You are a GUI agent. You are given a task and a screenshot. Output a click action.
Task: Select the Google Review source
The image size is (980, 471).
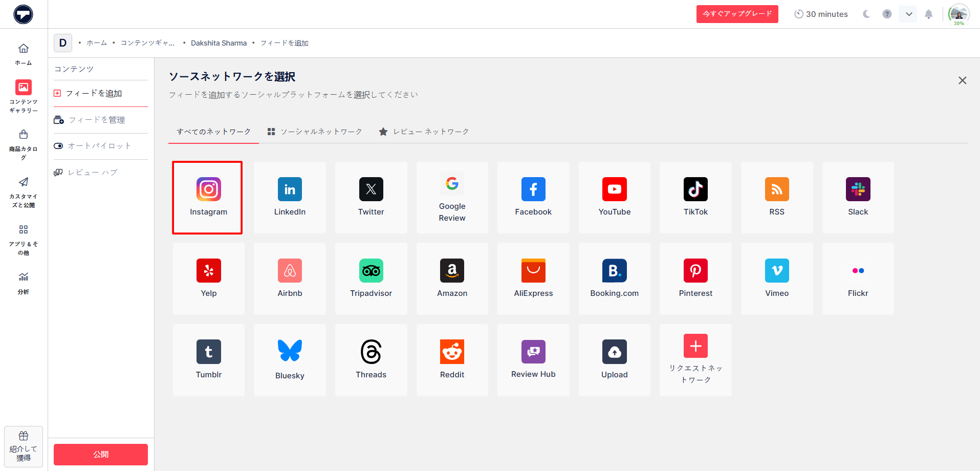point(452,198)
